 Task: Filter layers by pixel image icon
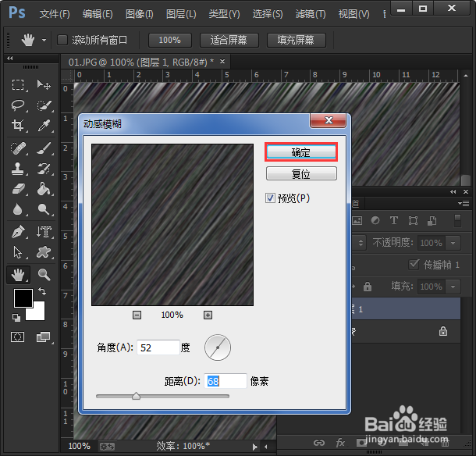pyautogui.click(x=357, y=220)
